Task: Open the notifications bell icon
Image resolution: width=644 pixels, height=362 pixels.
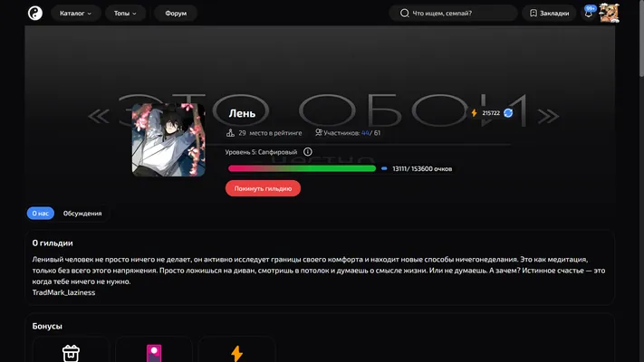Action: (x=589, y=14)
